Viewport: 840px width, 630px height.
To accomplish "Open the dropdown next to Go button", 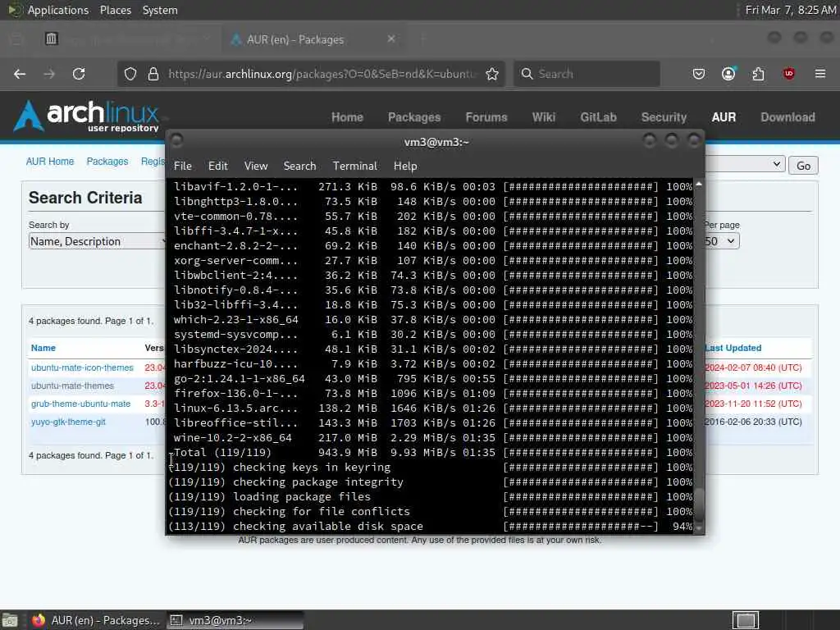I will click(x=745, y=164).
